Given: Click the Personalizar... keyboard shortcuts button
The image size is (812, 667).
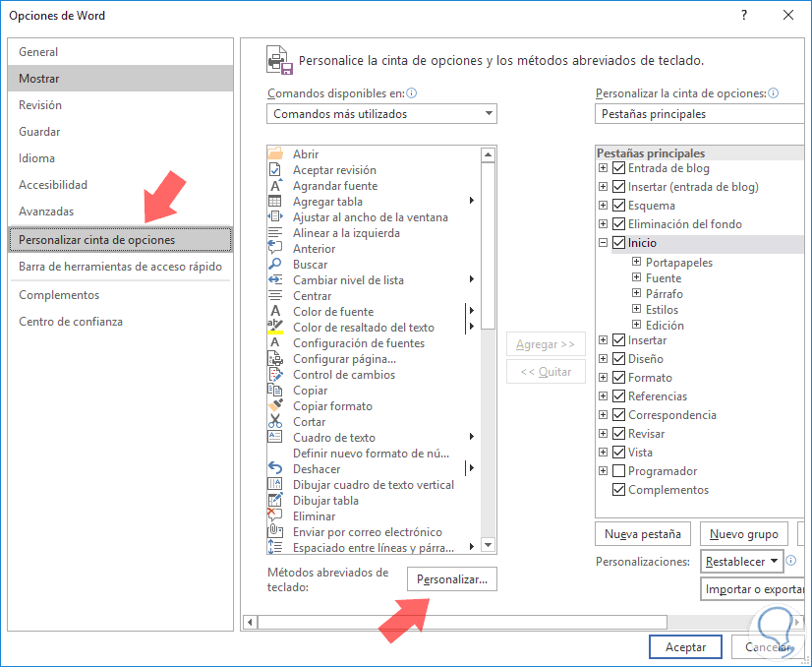Looking at the screenshot, I should (452, 578).
